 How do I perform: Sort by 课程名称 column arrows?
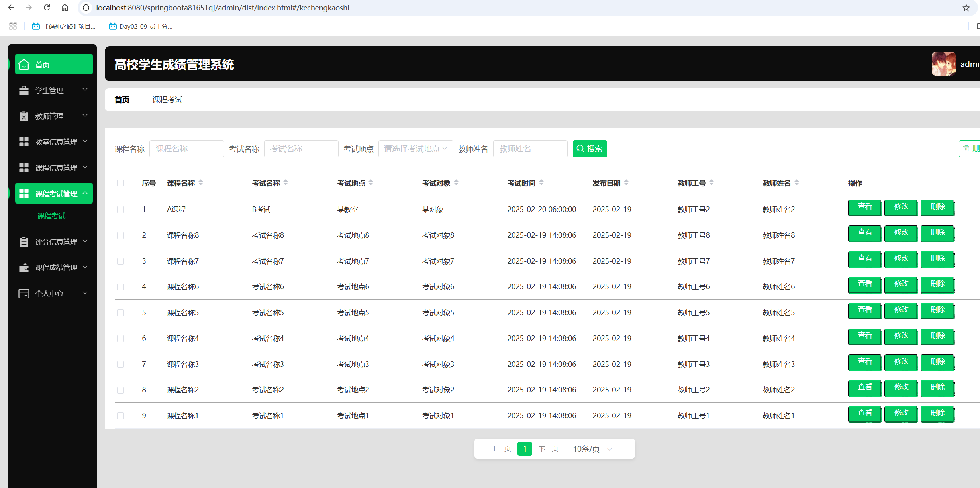click(201, 182)
